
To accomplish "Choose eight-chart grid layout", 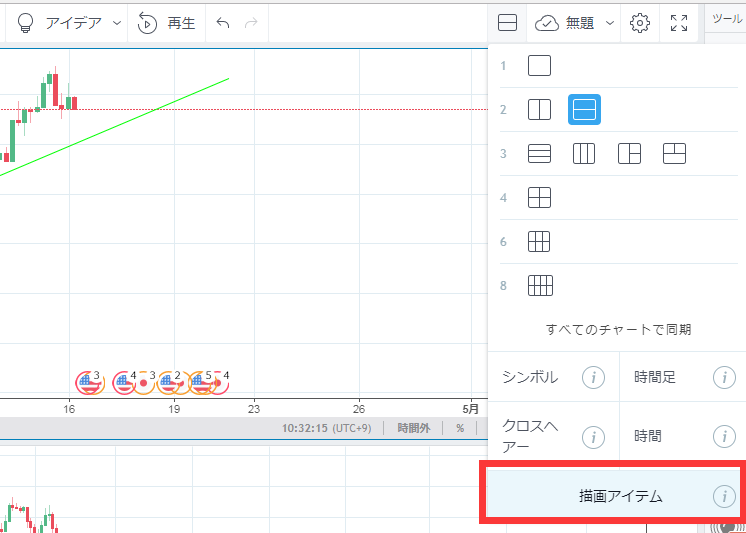I will tap(540, 286).
